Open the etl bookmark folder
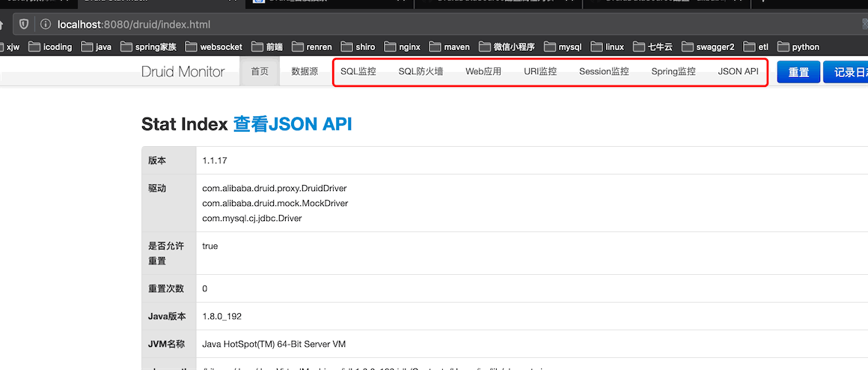The image size is (868, 370). click(x=756, y=47)
